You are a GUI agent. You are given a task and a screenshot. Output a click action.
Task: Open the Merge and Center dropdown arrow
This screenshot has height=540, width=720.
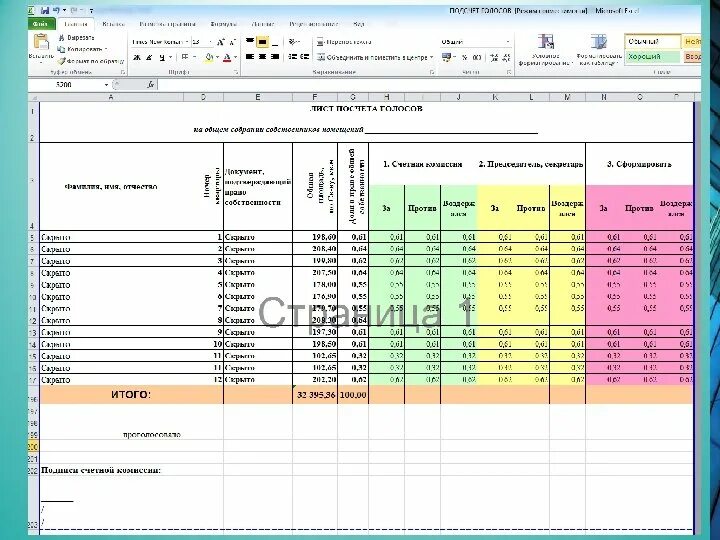432,57
